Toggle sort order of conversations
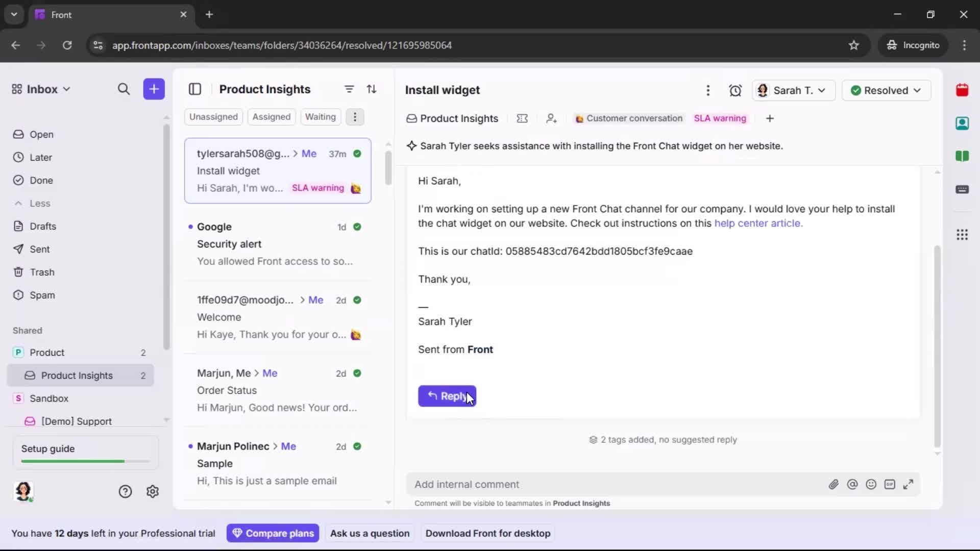The image size is (980, 551). point(372,89)
